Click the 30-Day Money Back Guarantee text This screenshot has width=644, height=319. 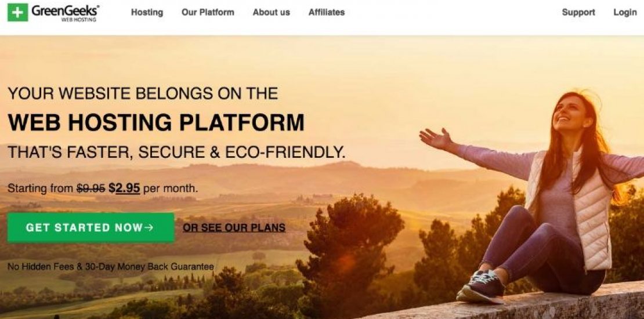point(150,266)
